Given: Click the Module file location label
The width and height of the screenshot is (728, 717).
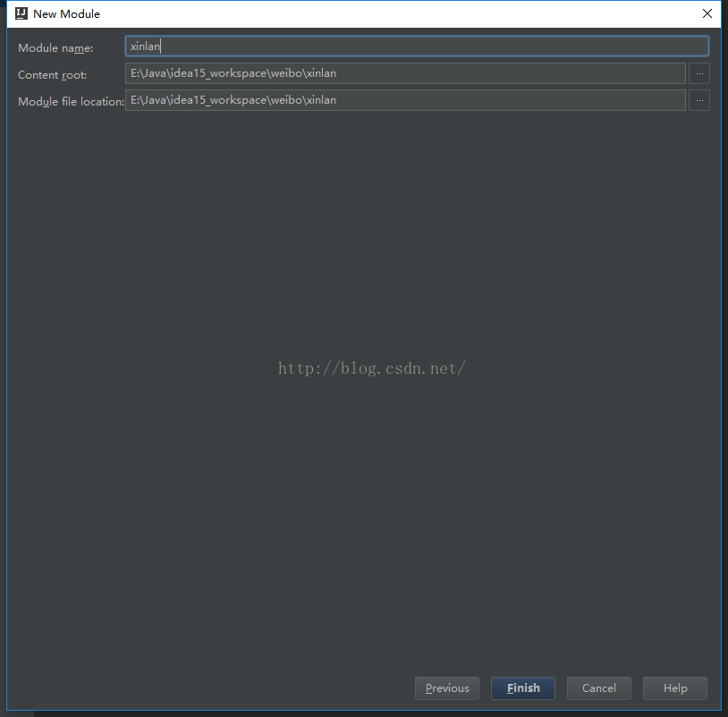Looking at the screenshot, I should point(71,102).
